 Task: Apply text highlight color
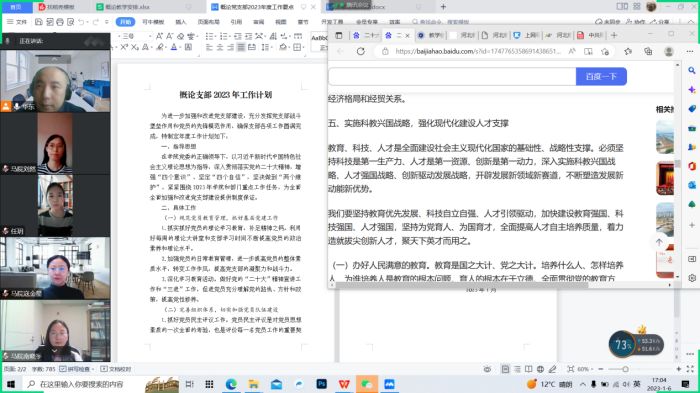160,47
